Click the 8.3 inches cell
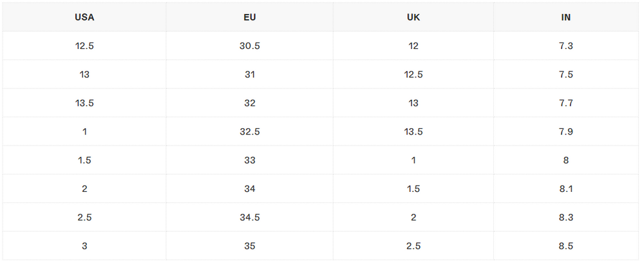This screenshot has height=266, width=644. coord(566,218)
